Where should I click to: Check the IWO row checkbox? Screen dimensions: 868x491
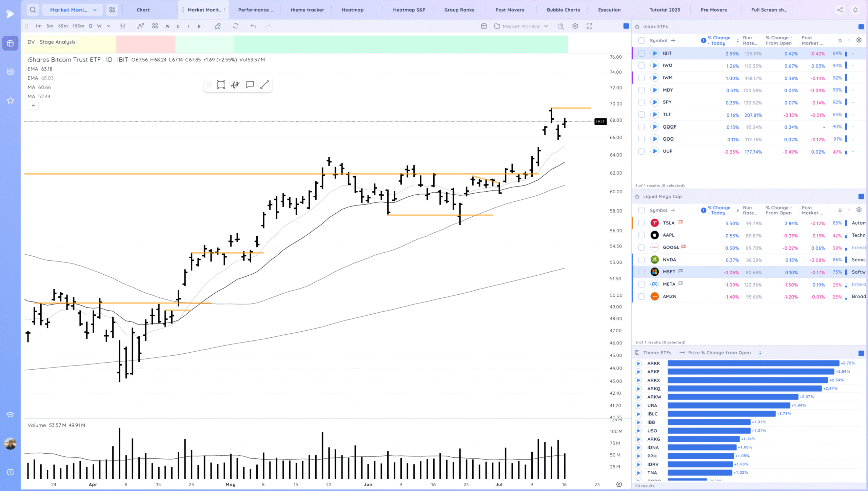(641, 65)
